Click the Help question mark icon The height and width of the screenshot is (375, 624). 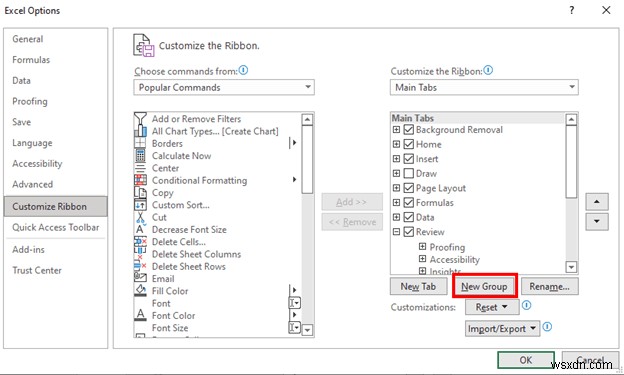pyautogui.click(x=571, y=10)
